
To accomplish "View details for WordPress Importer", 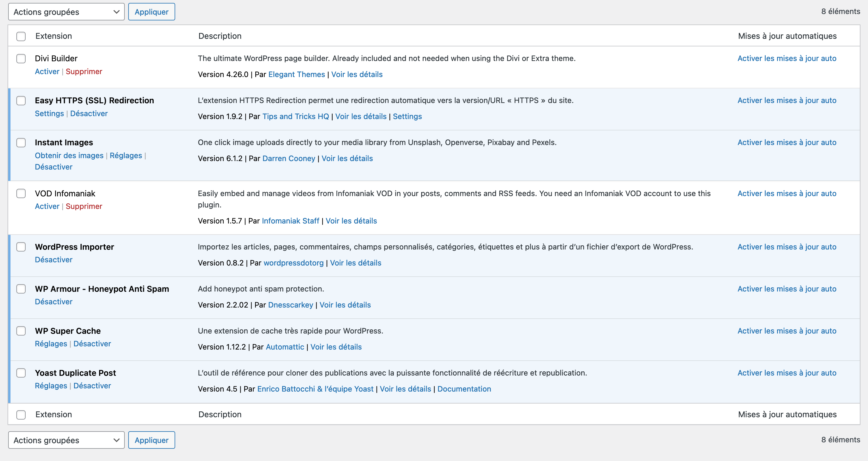I will tap(356, 263).
